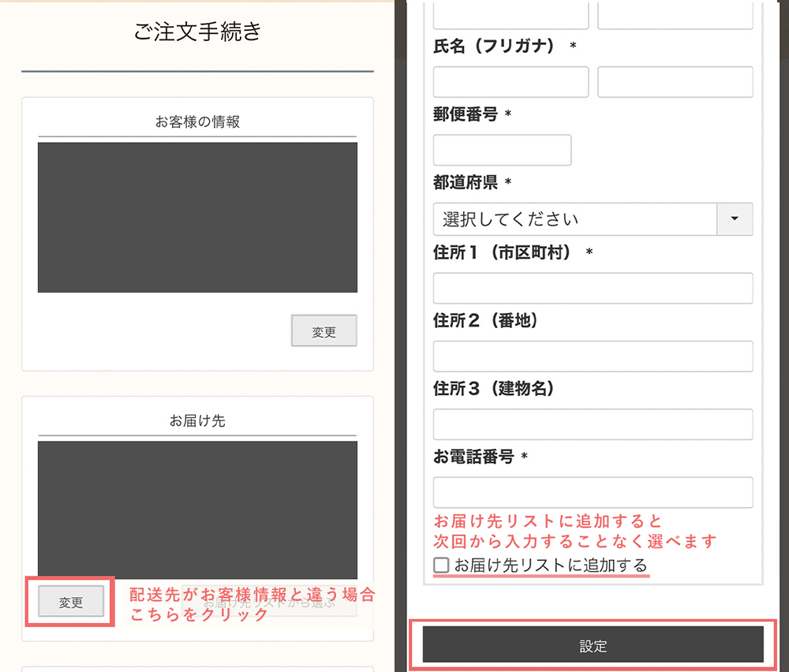The height and width of the screenshot is (672, 789).
Task: Select the 住所２（番地） text field
Action: (x=593, y=356)
